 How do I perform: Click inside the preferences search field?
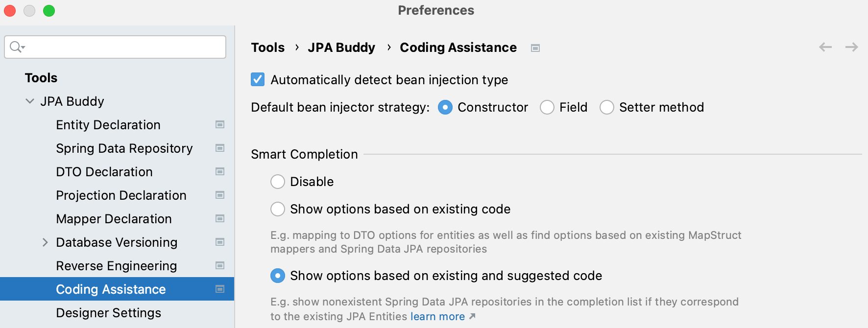click(115, 47)
